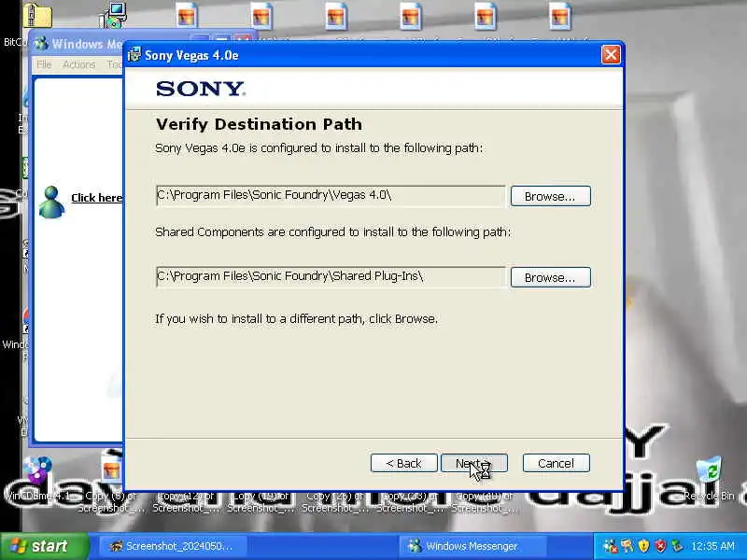This screenshot has width=747, height=560.
Task: Click the 'Click here' link in Windows Messenger
Action: (97, 198)
